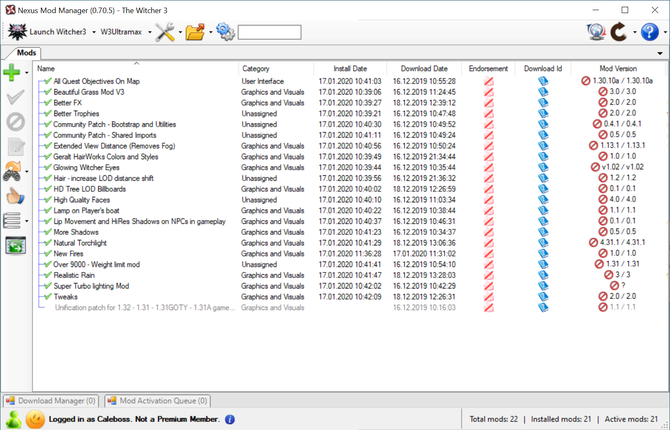
Task: Sort by Category column header
Action: (276, 68)
